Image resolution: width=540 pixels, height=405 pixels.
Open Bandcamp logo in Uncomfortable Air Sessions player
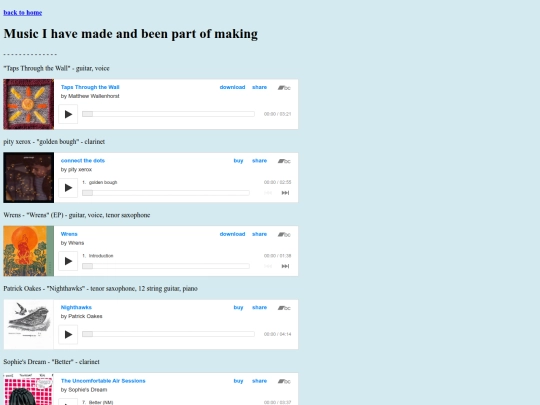click(284, 381)
